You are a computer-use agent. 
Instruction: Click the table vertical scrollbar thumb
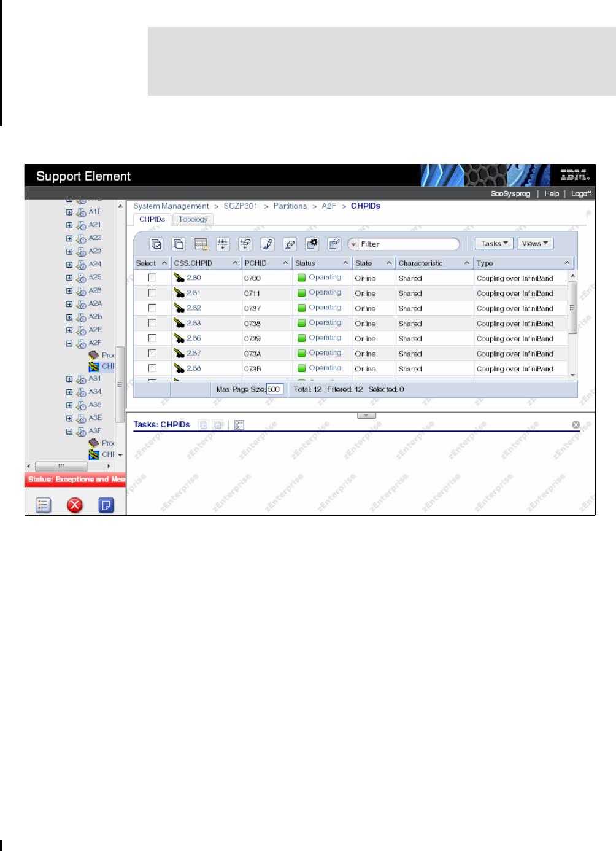click(572, 308)
